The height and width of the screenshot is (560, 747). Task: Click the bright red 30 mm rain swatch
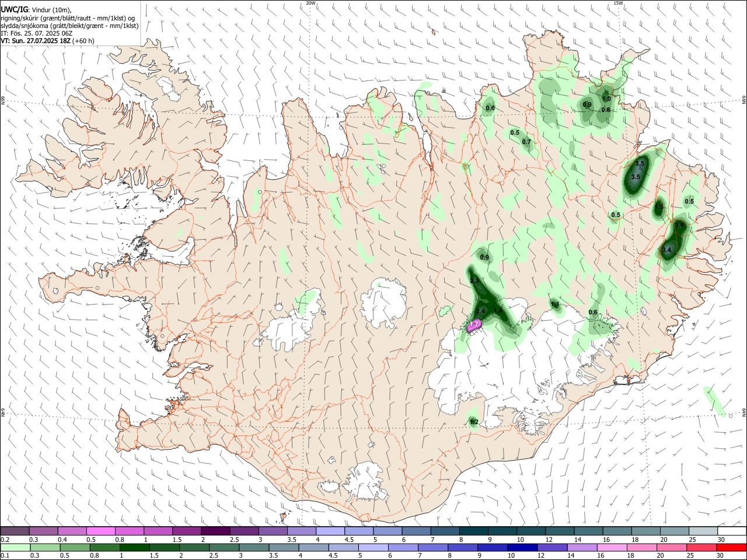click(731, 547)
